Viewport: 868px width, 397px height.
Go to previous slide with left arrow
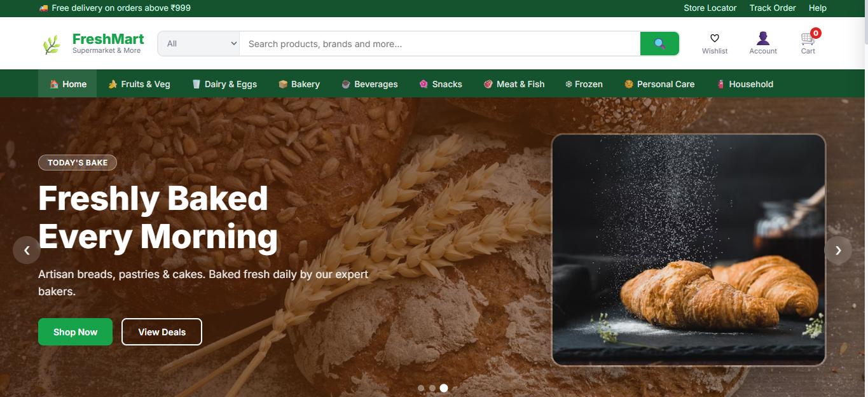coord(27,251)
